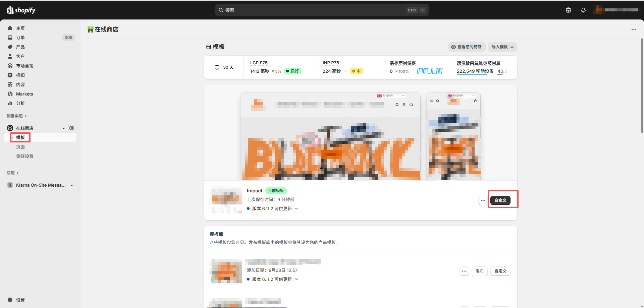Open the Sidekick assistant icon in top bar
This screenshot has width=644, height=308.
569,10
